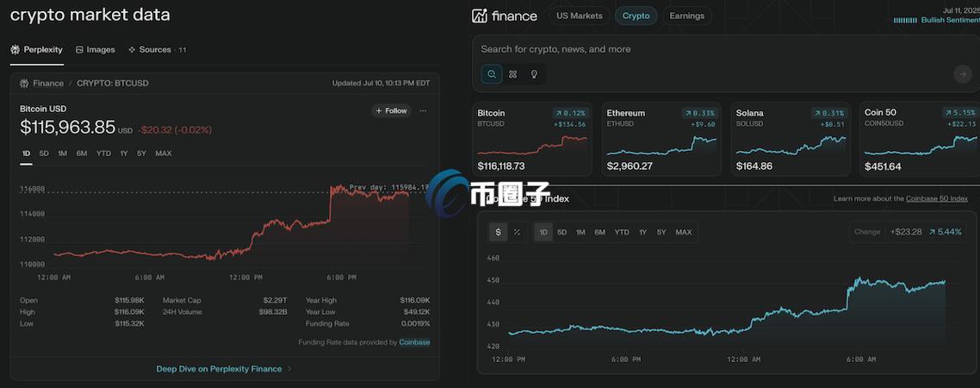Open the Coinbase 50 Index link
Viewport: 980px width, 388px height.
pyautogui.click(x=936, y=198)
